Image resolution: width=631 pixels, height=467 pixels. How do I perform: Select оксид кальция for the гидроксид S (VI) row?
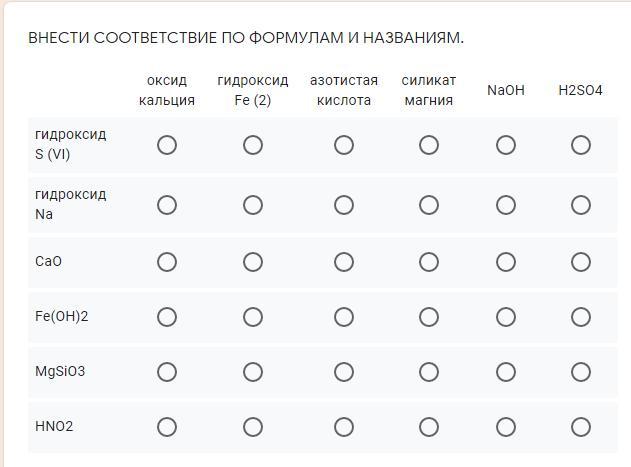click(167, 145)
